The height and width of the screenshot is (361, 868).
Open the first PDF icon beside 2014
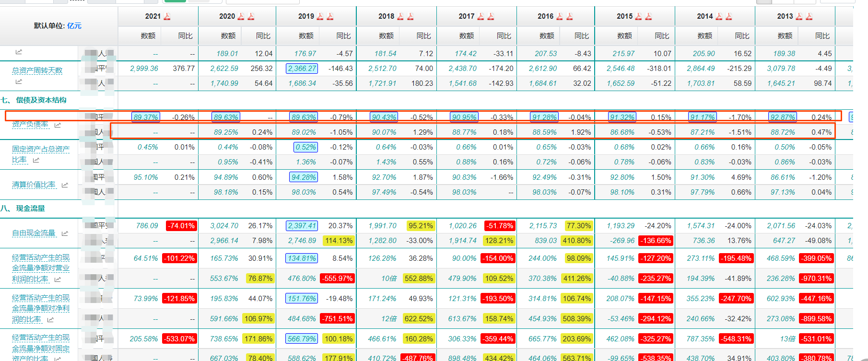tap(719, 16)
